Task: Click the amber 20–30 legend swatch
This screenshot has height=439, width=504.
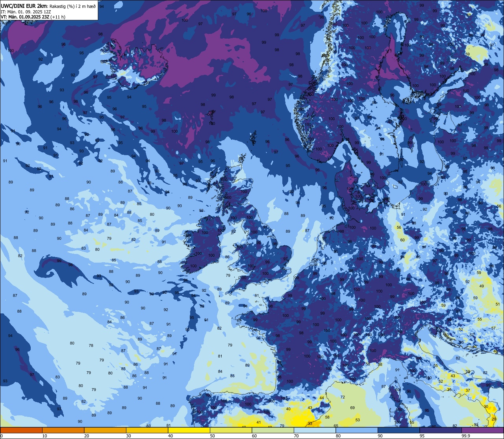Action: [105, 430]
